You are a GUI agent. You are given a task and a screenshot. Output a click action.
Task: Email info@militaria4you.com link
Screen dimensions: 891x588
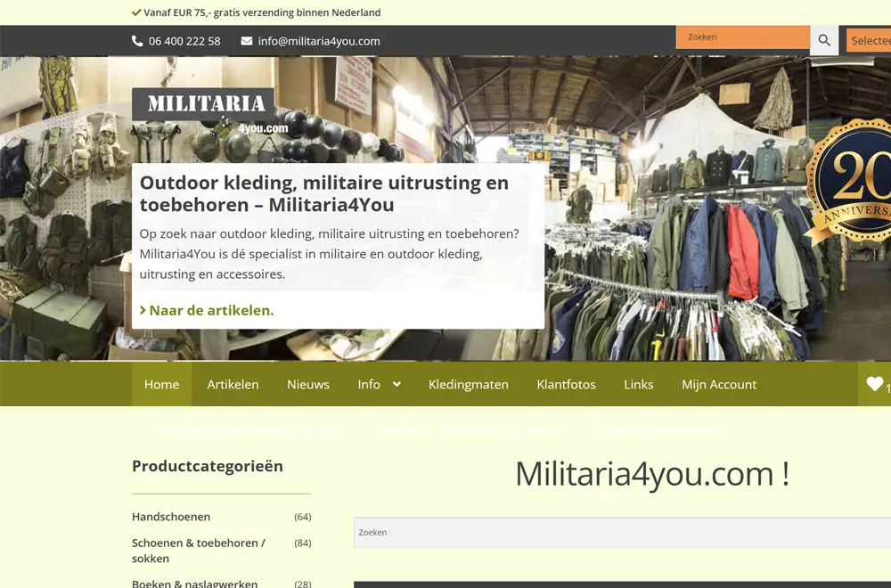319,41
